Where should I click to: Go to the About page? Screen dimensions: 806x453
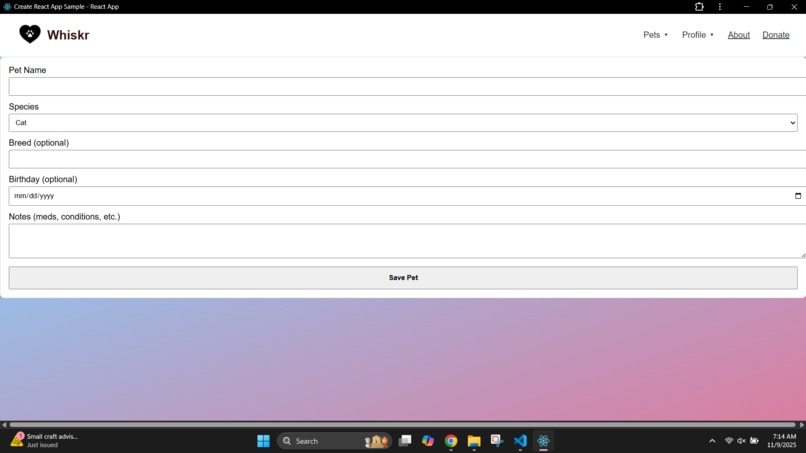[739, 35]
